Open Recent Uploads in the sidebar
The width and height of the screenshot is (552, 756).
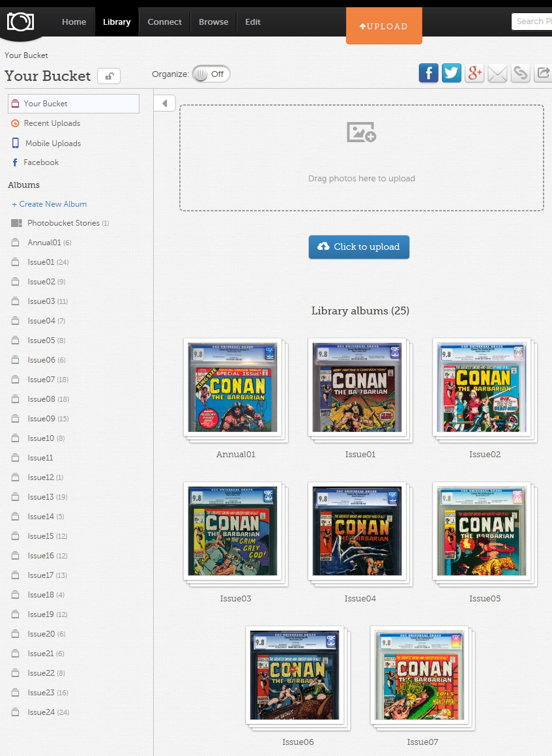(x=52, y=123)
